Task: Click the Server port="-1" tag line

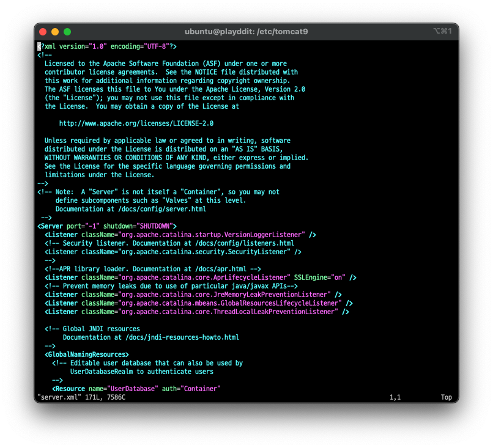Action: 107,226
